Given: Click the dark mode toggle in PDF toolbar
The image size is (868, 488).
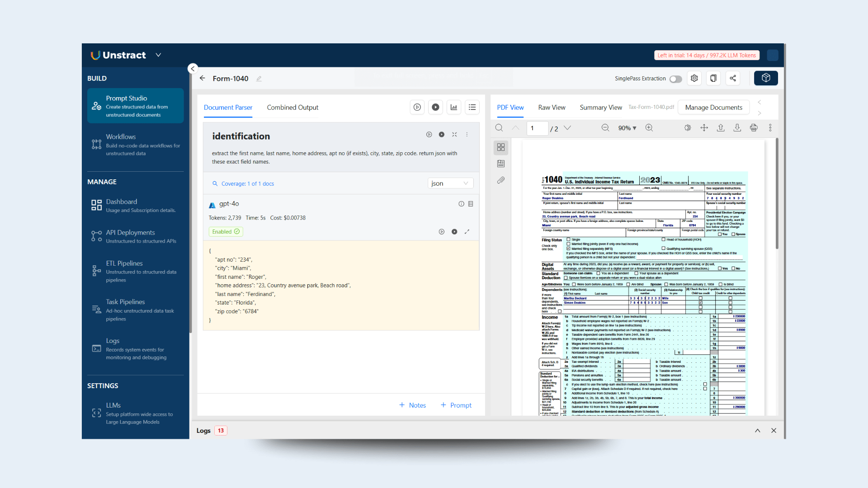Looking at the screenshot, I should (x=688, y=128).
